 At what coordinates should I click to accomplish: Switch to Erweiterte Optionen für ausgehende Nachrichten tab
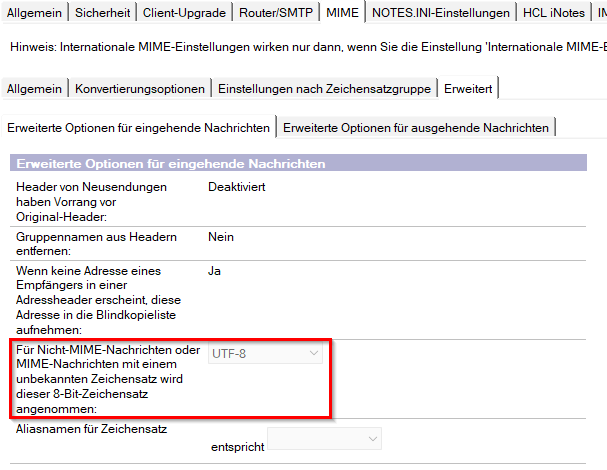click(416, 128)
